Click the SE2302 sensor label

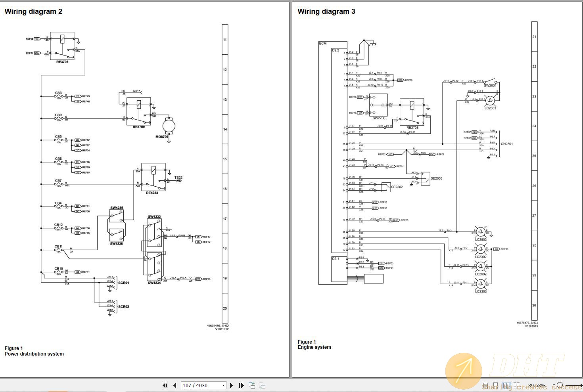[x=397, y=187]
